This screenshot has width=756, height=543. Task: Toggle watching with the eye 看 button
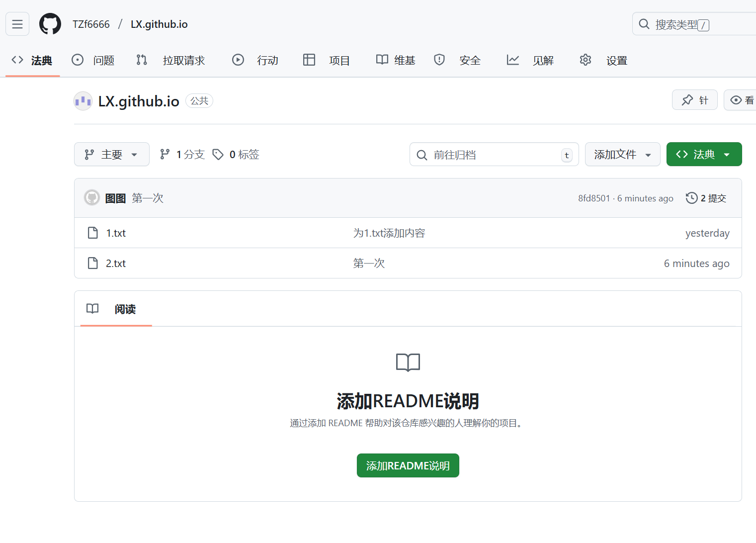[742, 100]
